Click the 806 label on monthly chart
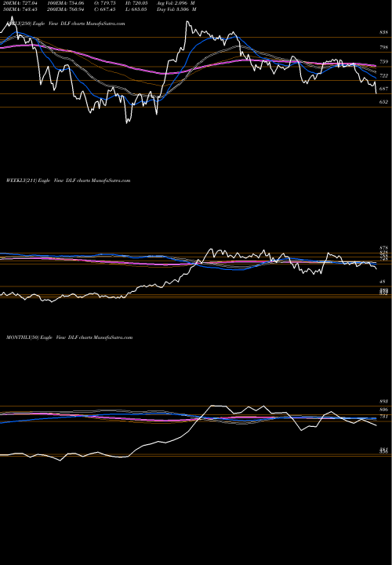This screenshot has height=565, width=392. tap(383, 410)
